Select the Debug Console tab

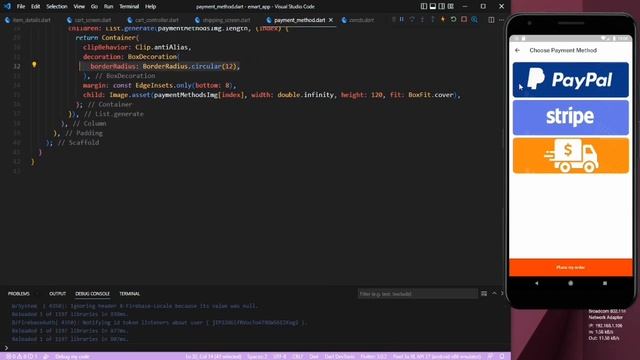coord(92,294)
